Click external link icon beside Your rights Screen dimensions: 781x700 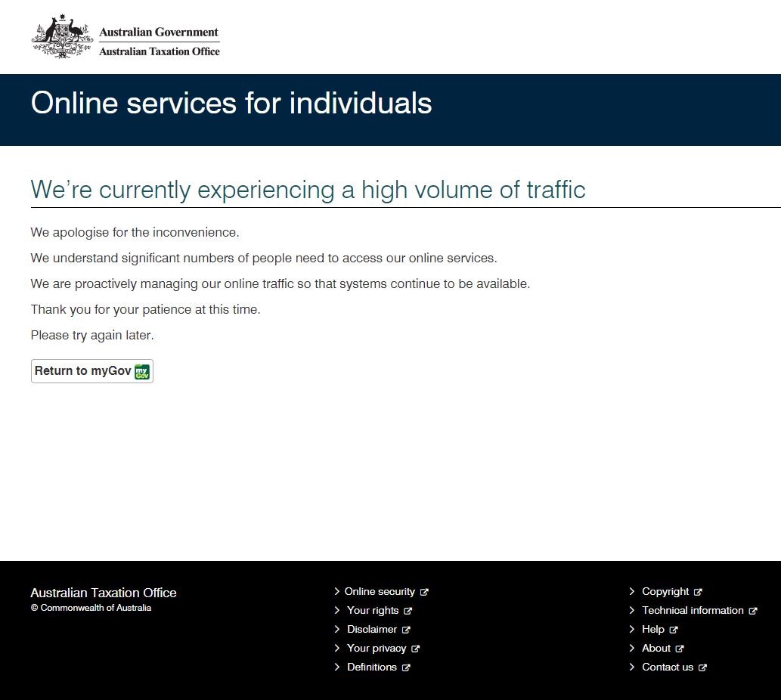pyautogui.click(x=408, y=610)
